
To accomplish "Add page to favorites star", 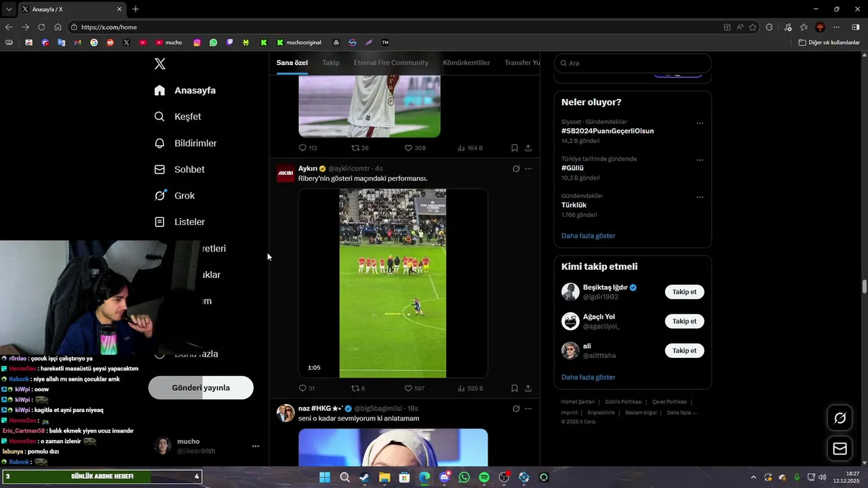I will (753, 27).
